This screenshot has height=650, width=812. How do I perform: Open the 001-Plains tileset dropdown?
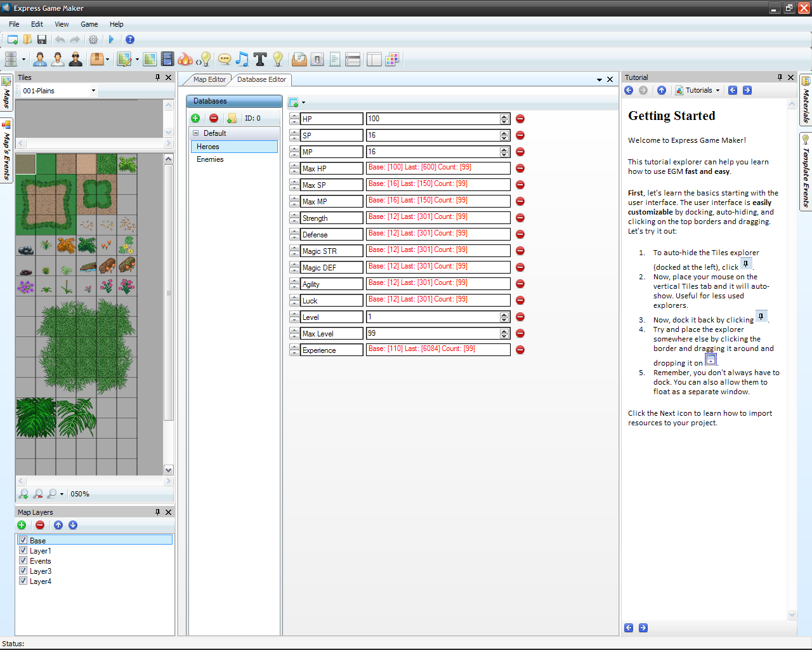click(93, 91)
